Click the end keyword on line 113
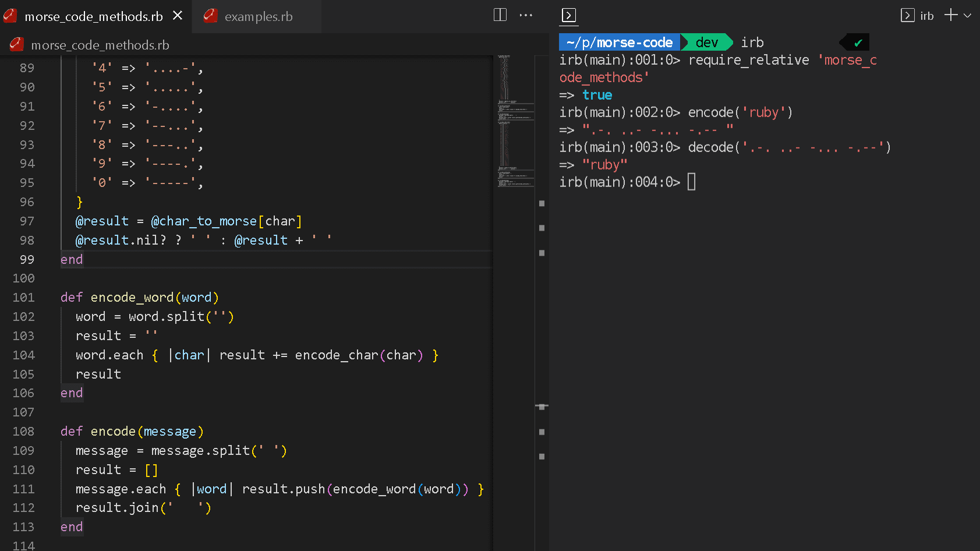 pyautogui.click(x=72, y=527)
